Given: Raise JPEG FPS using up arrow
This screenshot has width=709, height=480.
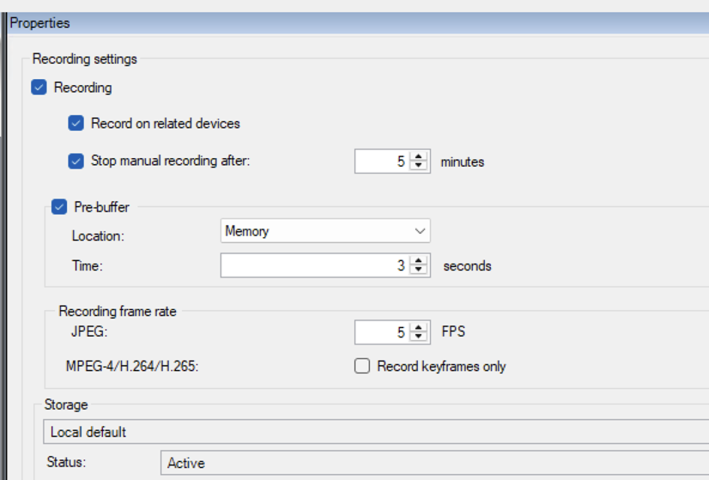Looking at the screenshot, I should [x=418, y=326].
